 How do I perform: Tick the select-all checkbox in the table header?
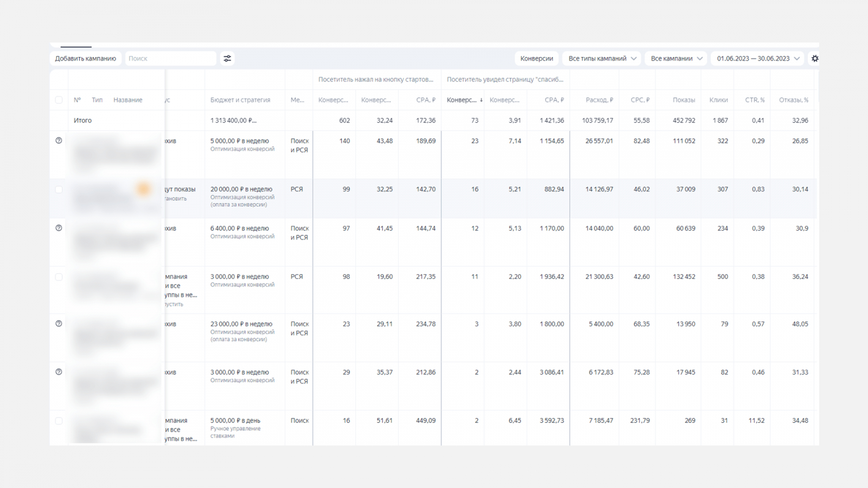[59, 100]
